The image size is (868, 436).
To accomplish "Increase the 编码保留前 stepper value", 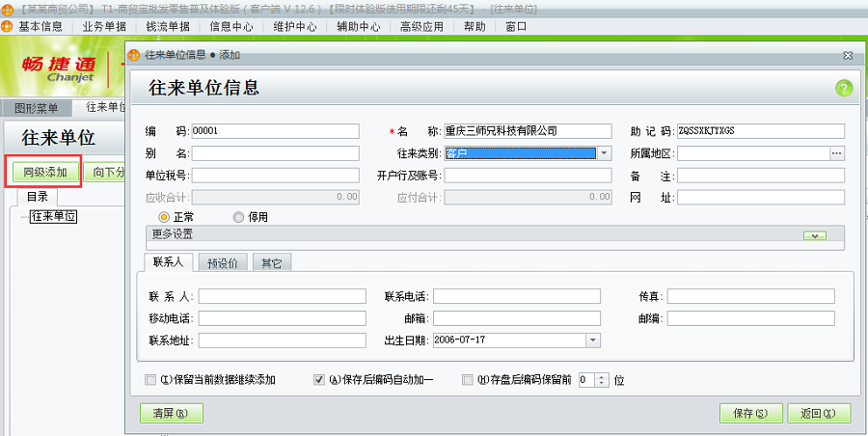I will [602, 377].
